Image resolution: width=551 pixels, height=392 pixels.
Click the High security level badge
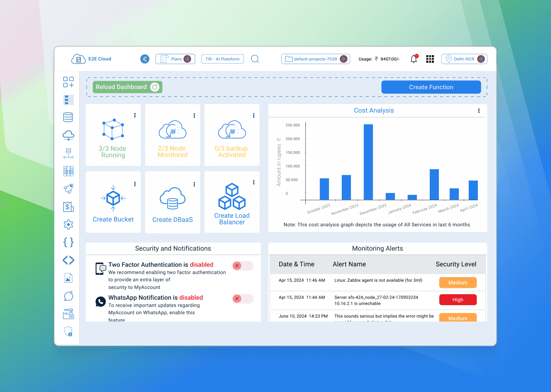tap(458, 300)
